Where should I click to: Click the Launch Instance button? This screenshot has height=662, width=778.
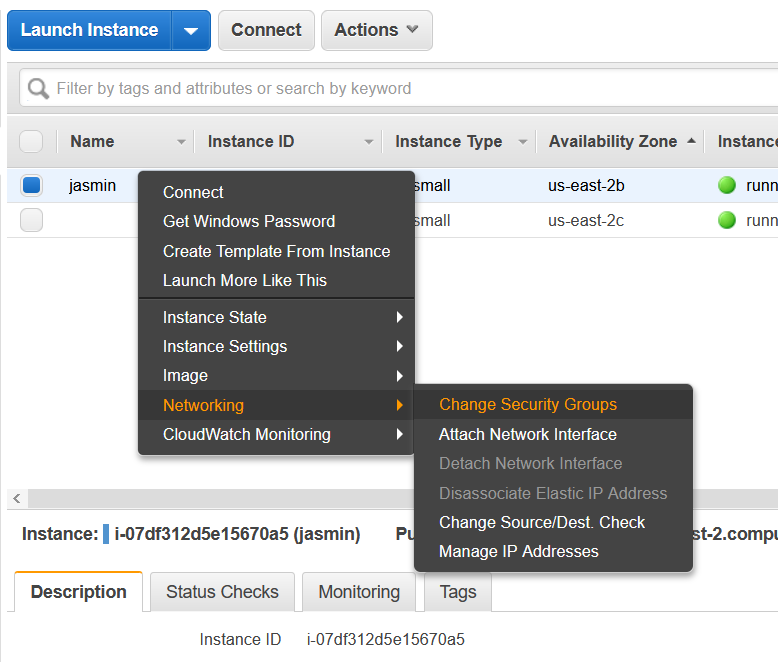[x=89, y=30]
